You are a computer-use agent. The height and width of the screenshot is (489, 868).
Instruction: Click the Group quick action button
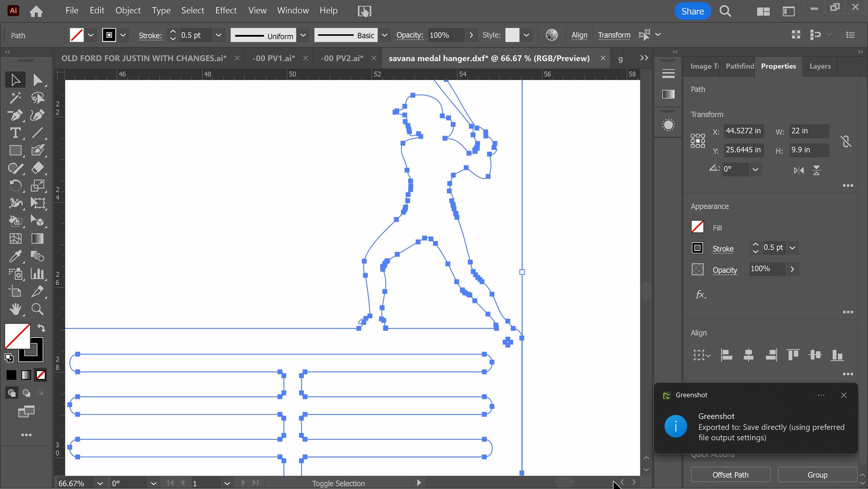(x=817, y=474)
